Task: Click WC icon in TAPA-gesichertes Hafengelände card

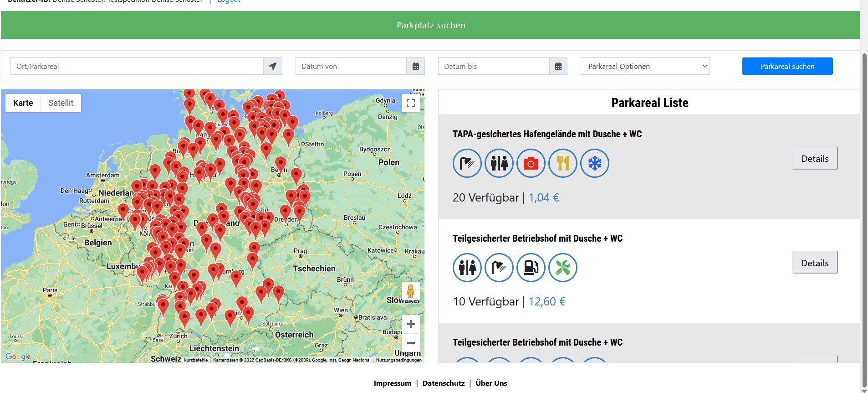Action: point(499,163)
